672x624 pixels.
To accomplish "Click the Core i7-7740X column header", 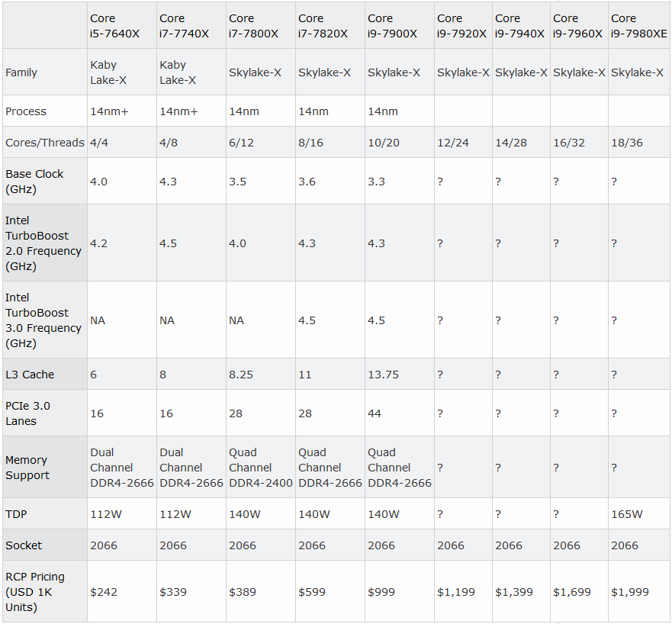I will (x=191, y=25).
